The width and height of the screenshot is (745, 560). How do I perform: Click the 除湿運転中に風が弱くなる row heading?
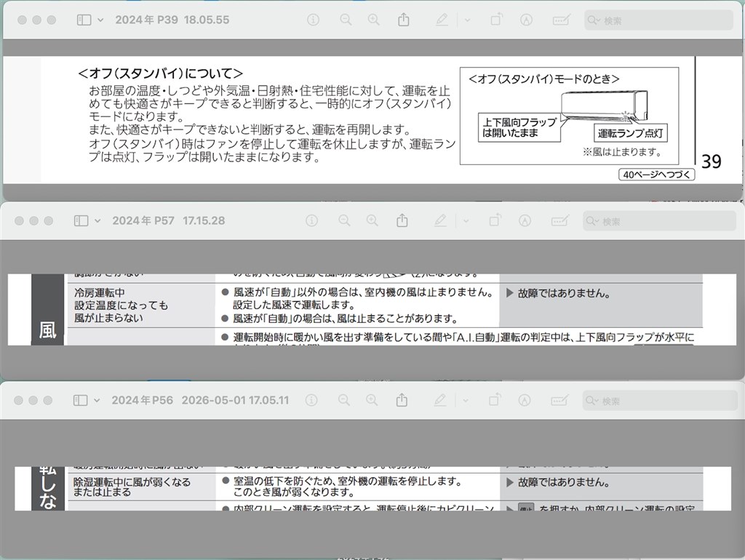pyautogui.click(x=132, y=487)
